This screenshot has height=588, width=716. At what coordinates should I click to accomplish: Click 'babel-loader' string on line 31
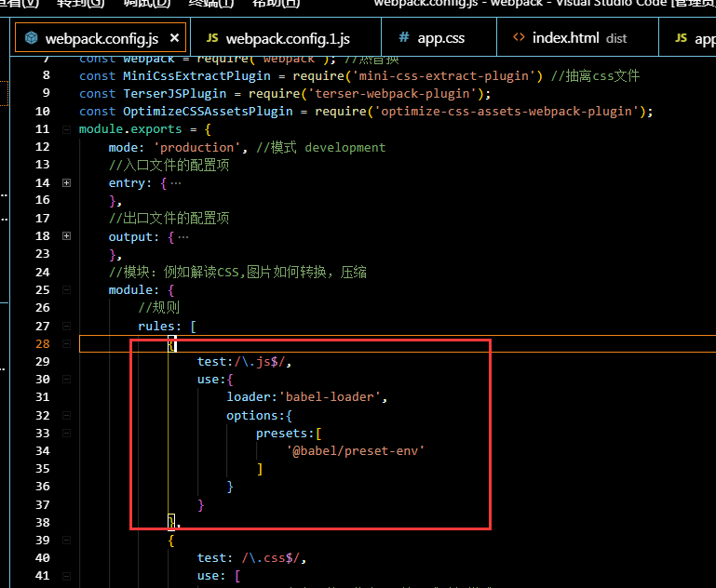[x=330, y=397]
